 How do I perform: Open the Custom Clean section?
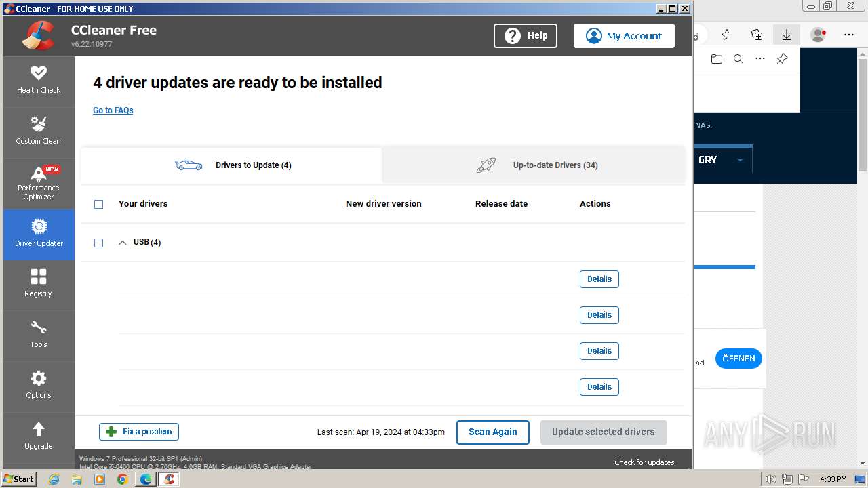[x=39, y=132]
